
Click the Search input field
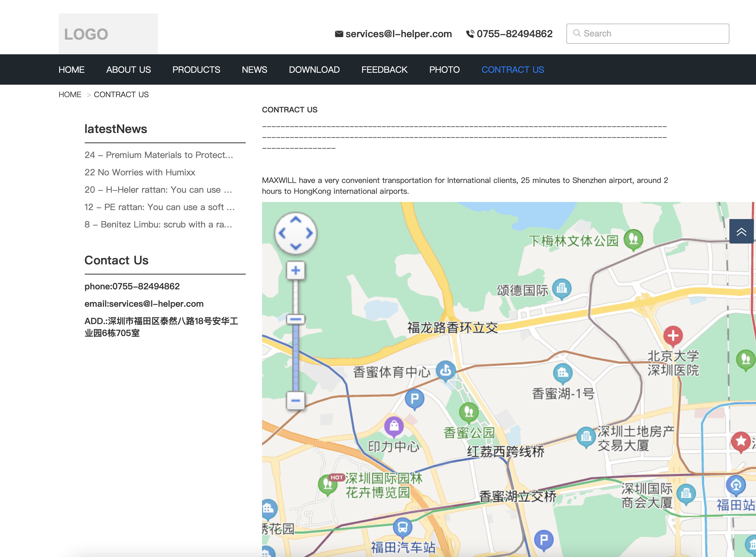coord(648,33)
